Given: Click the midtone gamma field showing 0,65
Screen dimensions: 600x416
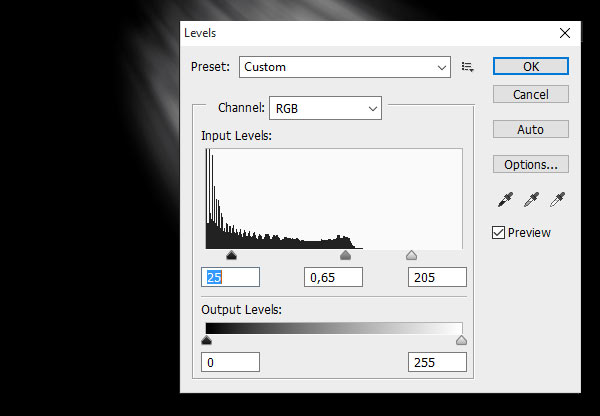Looking at the screenshot, I should pos(333,277).
